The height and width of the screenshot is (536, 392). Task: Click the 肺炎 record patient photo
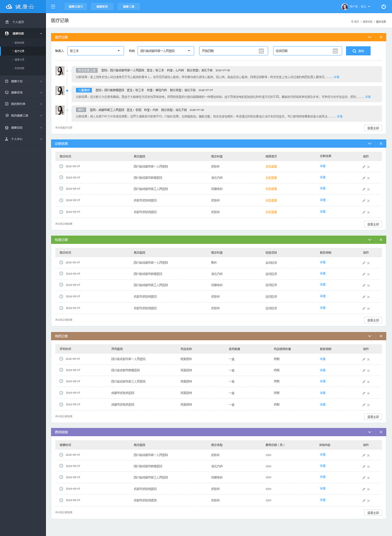[60, 110]
